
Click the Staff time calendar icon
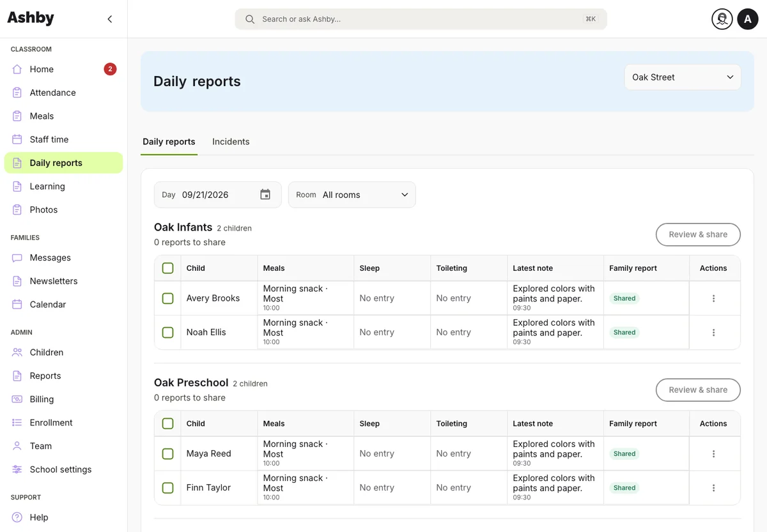pos(17,139)
